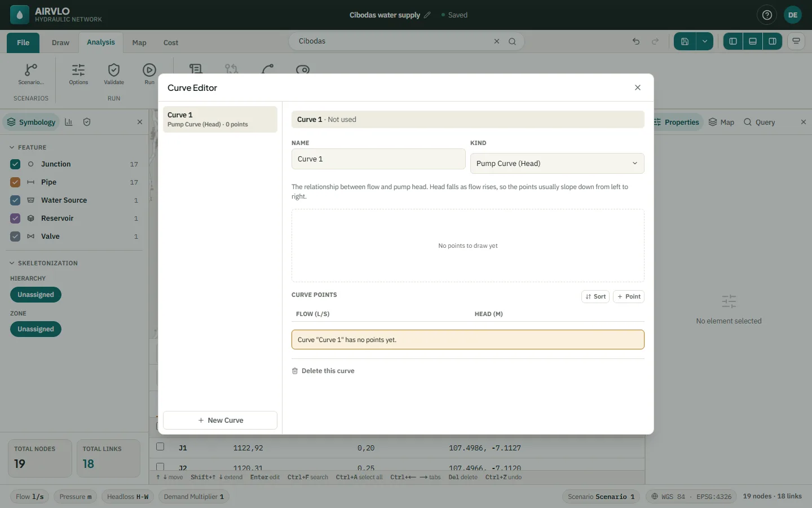Open the Demand Multiplier setting
This screenshot has height=508, width=812.
tap(194, 497)
